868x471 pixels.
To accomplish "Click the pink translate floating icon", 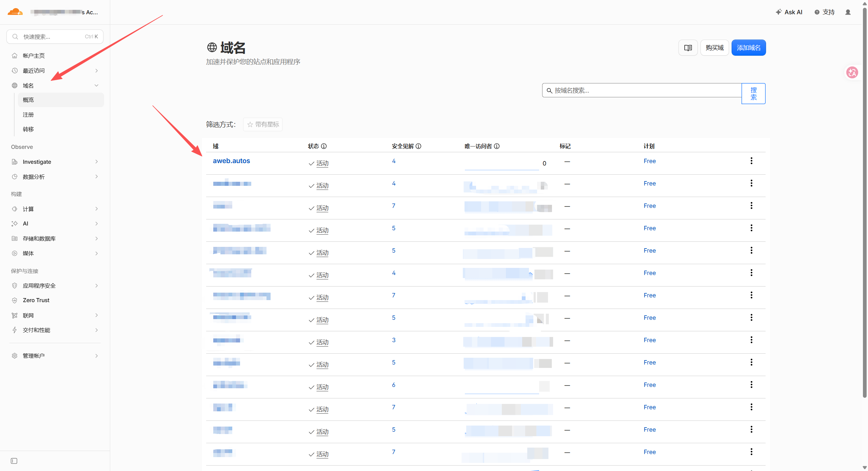I will [x=852, y=72].
